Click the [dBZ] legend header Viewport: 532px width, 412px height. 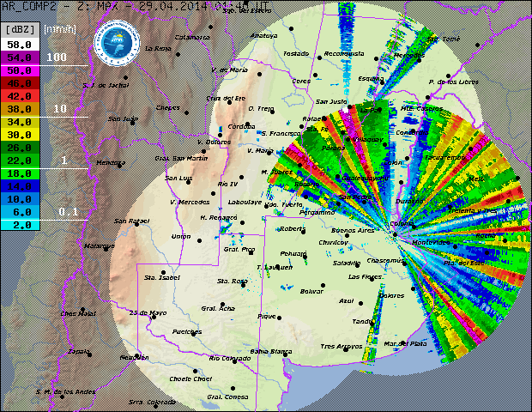click(21, 30)
